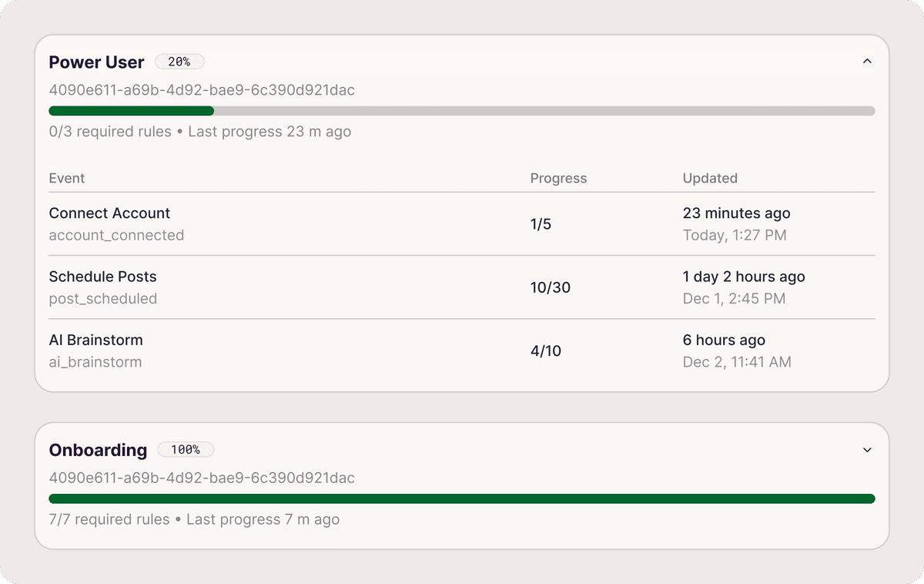Viewport: 924px width, 584px height.
Task: Click the Power User ID text
Action: [202, 90]
